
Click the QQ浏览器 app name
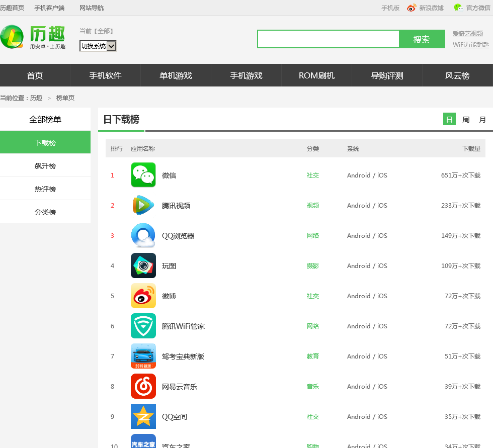178,236
